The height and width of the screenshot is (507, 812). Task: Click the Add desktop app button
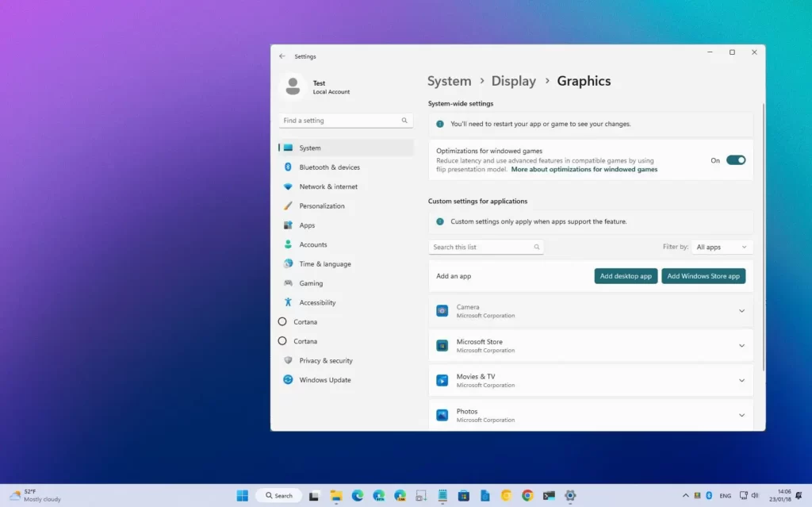[x=626, y=276]
